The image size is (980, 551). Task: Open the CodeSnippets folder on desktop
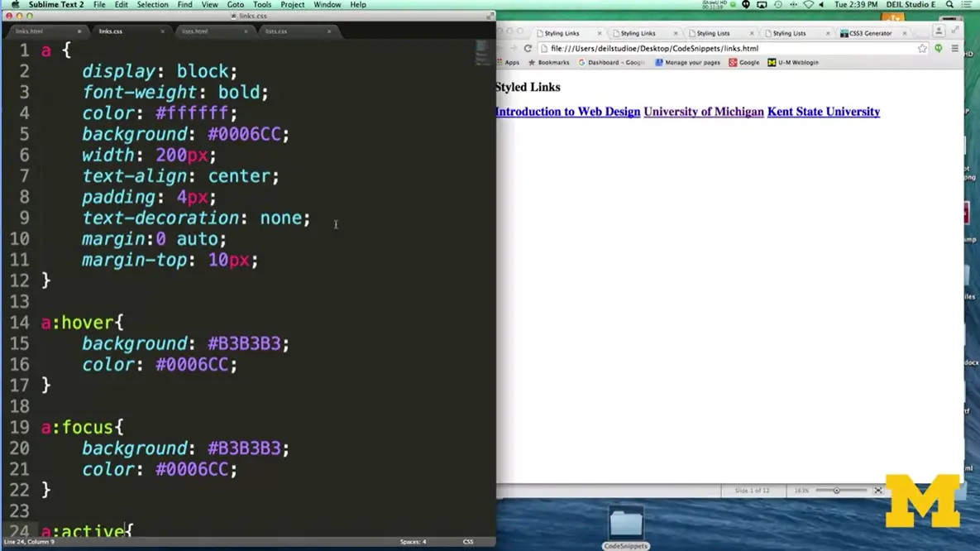(626, 525)
